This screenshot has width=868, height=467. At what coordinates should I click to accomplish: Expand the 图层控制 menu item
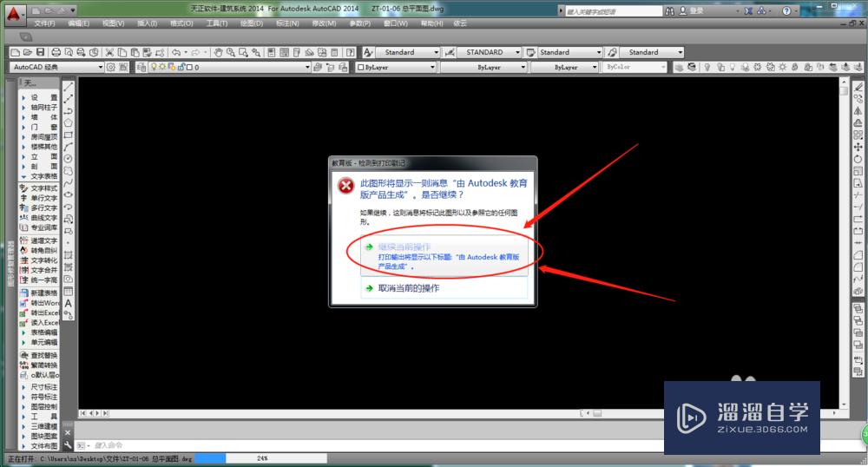40,407
